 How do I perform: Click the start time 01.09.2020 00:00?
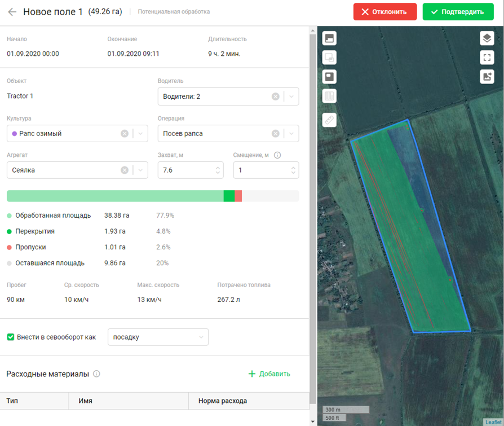point(33,54)
